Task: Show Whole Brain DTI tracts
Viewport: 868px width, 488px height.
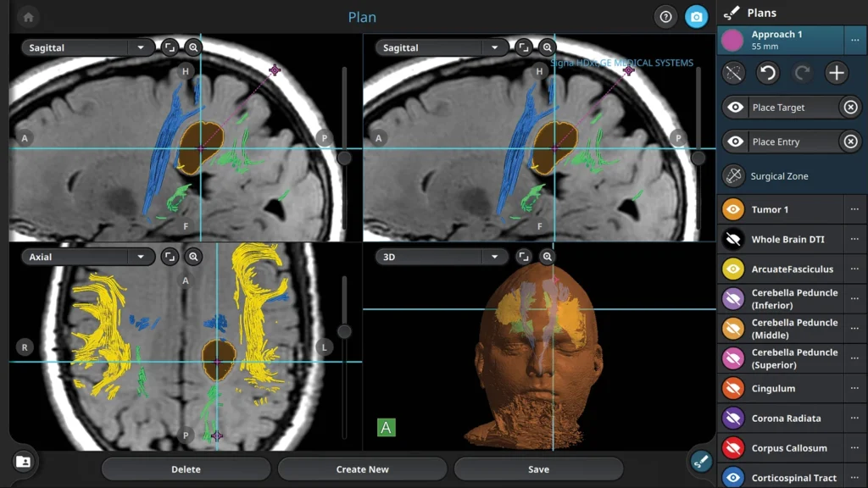Action: coord(733,240)
